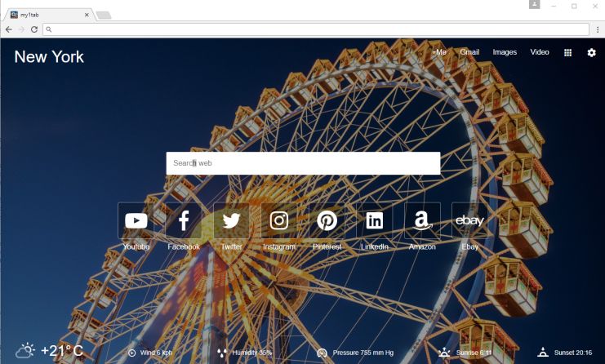Open the Ebay shortcut tile
This screenshot has width=605, height=364.
469,220
